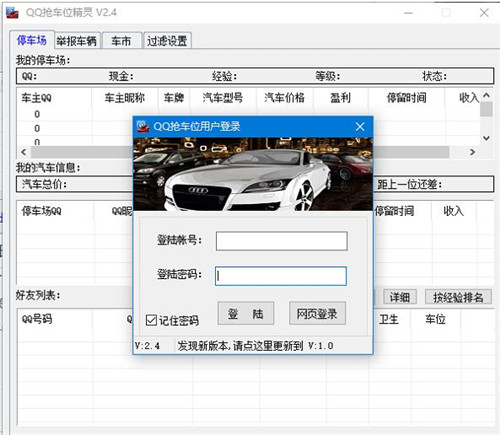Click the login dialog car icon in title

(143, 127)
